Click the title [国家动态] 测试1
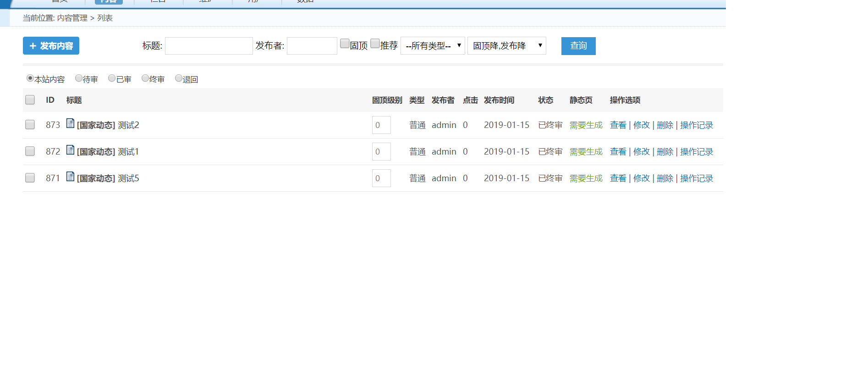This screenshot has height=372, width=868. point(108,152)
